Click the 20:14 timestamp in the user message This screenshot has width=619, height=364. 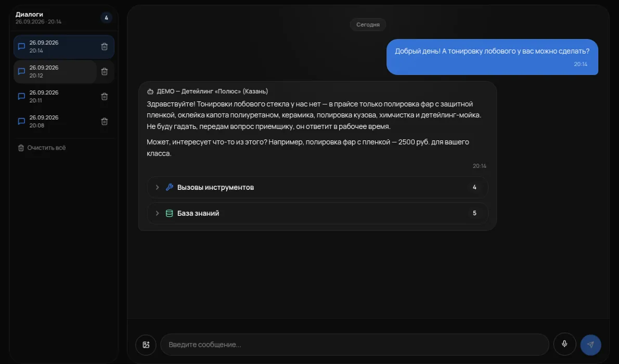(x=581, y=64)
